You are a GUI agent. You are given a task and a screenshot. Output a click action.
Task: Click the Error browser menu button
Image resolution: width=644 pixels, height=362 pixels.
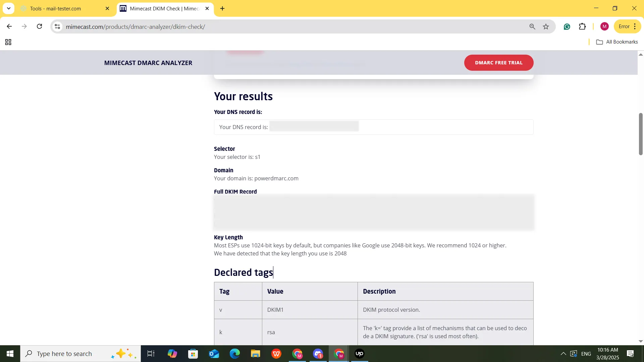click(627, 26)
